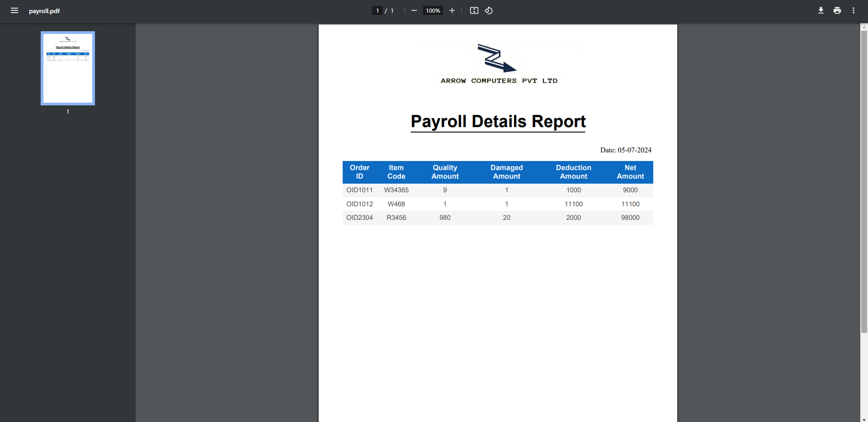Click the Payroll Details Report heading
The width and height of the screenshot is (868, 422).
coord(497,121)
